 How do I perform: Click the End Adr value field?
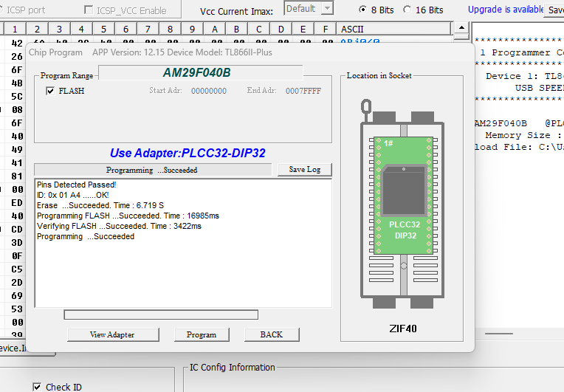pos(303,91)
